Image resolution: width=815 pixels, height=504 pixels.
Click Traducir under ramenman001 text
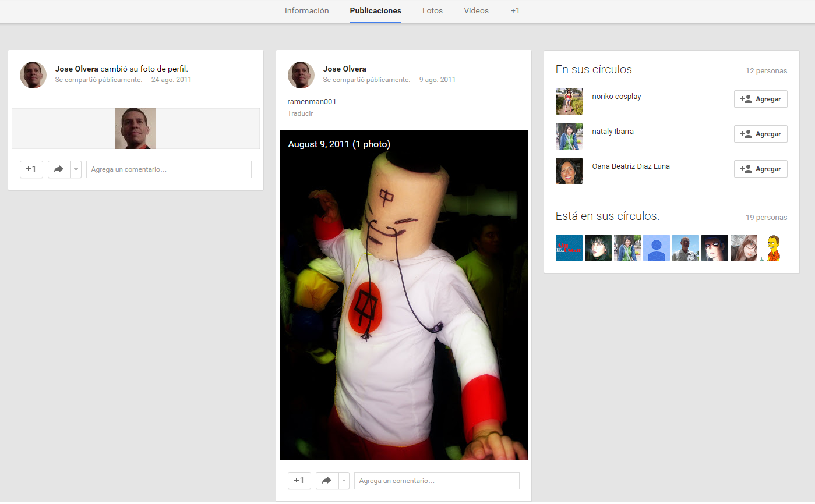[x=301, y=113]
